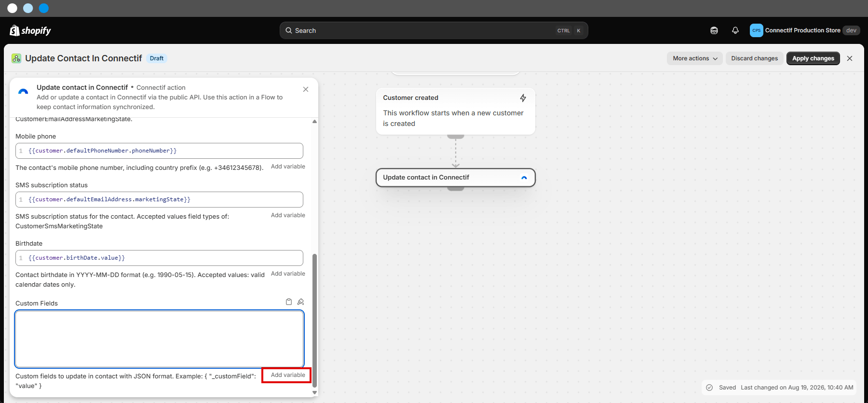Add variable to Mobile phone field
The height and width of the screenshot is (403, 868).
pyautogui.click(x=288, y=167)
